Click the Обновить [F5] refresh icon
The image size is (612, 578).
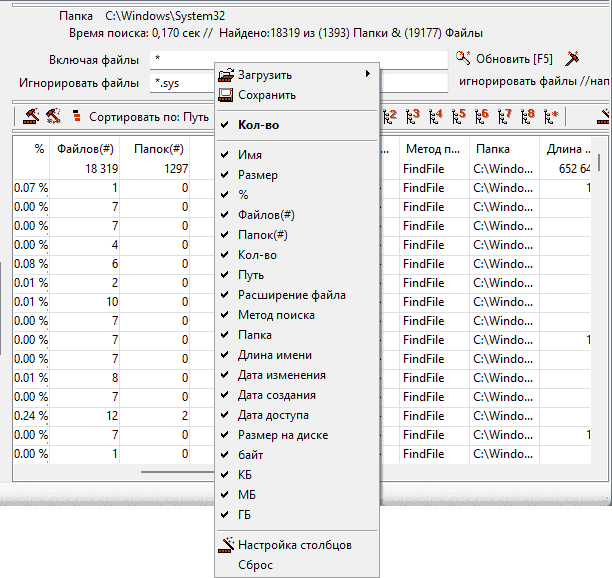(463, 58)
